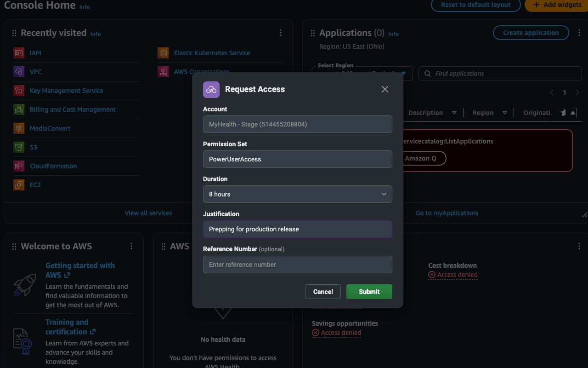Submit the access request
The height and width of the screenshot is (368, 588).
[369, 292]
